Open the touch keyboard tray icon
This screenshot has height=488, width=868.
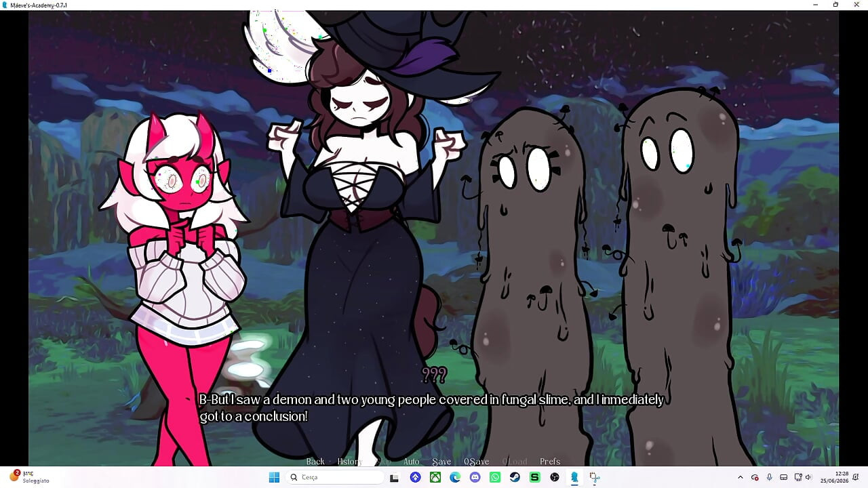click(x=783, y=477)
